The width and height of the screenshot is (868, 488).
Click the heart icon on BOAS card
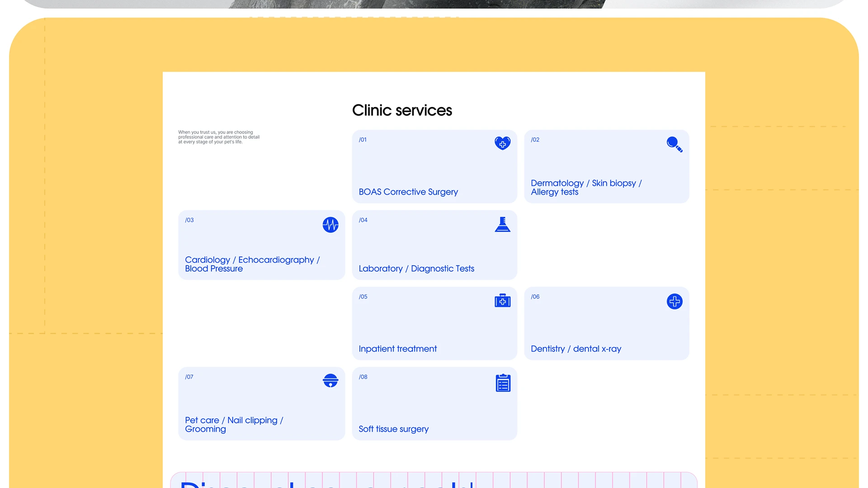(502, 143)
